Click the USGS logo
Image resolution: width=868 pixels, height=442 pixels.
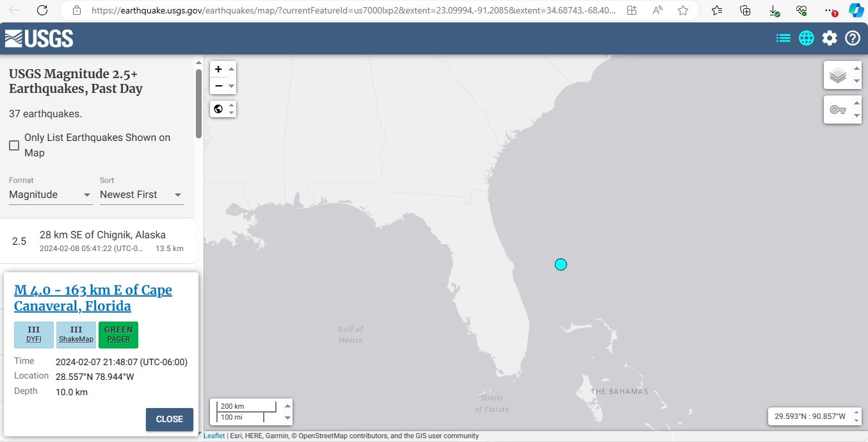[x=39, y=38]
